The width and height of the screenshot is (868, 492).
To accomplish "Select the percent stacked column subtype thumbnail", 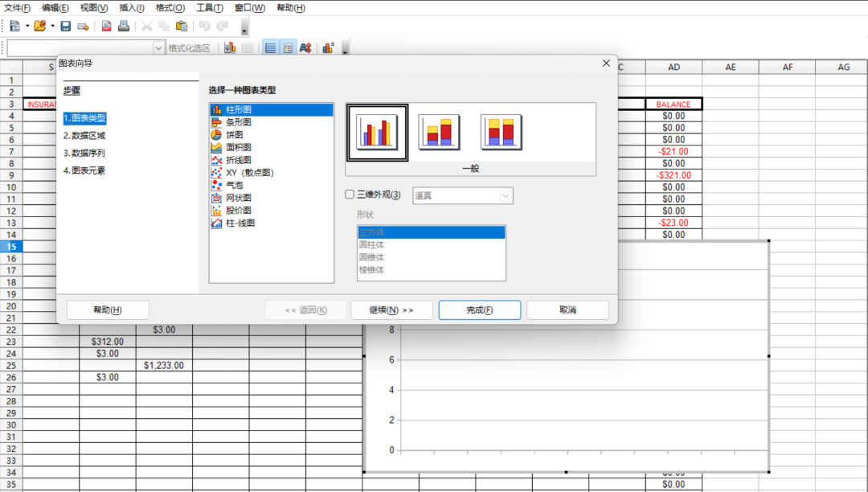I will coord(501,133).
